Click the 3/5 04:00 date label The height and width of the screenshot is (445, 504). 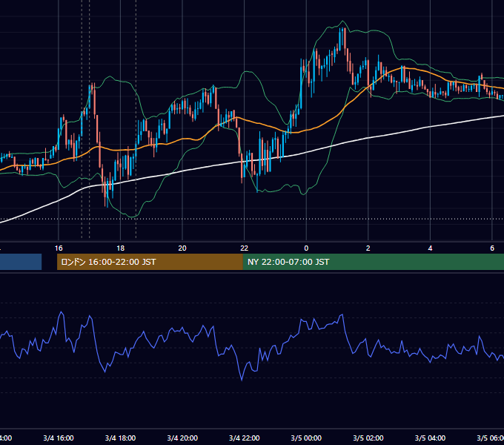430,438
